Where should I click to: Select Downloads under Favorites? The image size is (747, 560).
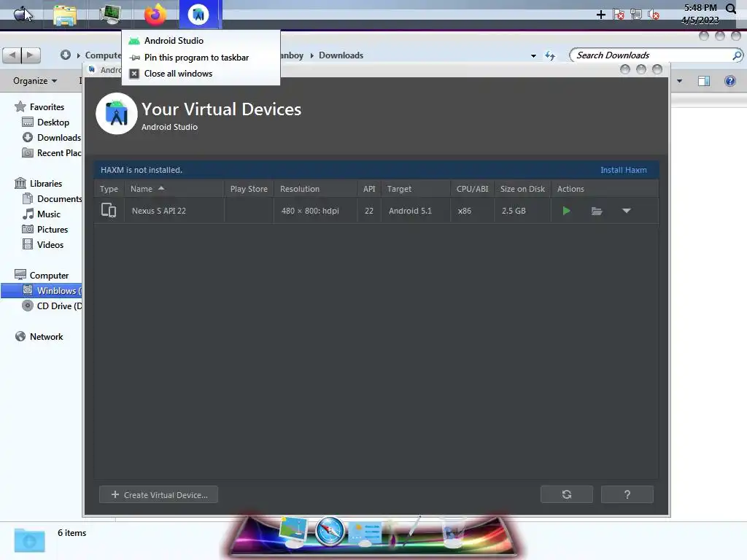click(x=52, y=138)
